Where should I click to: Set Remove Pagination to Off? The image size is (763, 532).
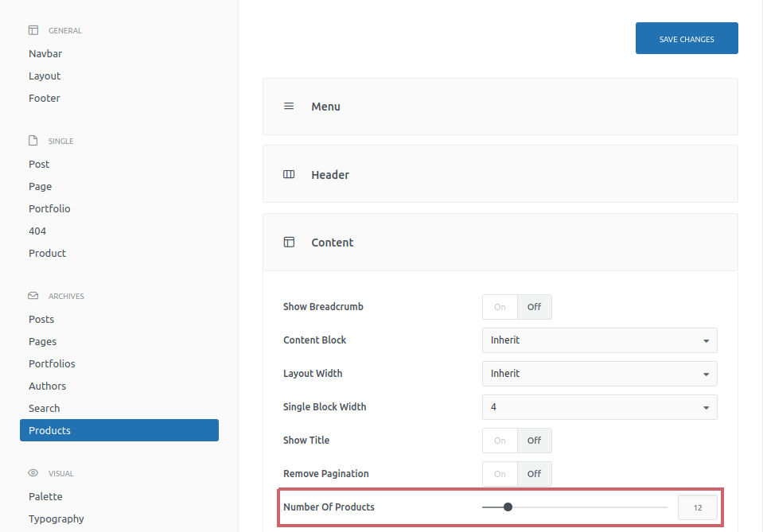(535, 474)
